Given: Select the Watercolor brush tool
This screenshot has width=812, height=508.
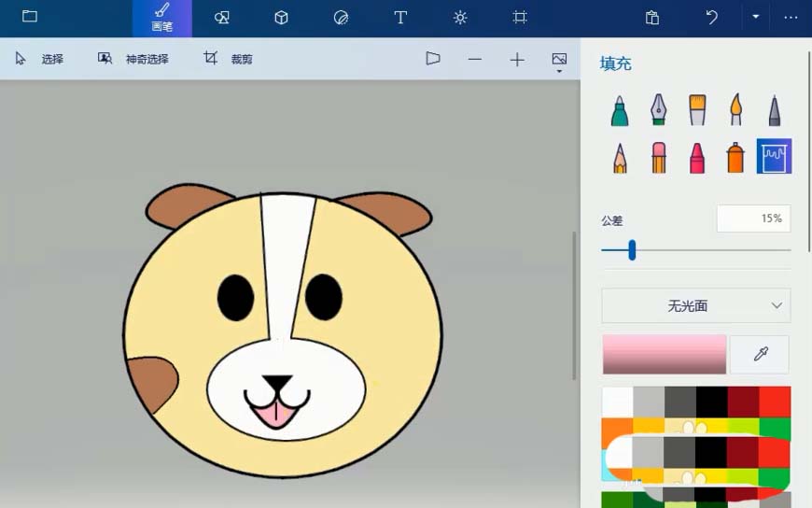Looking at the screenshot, I should coord(735,109).
